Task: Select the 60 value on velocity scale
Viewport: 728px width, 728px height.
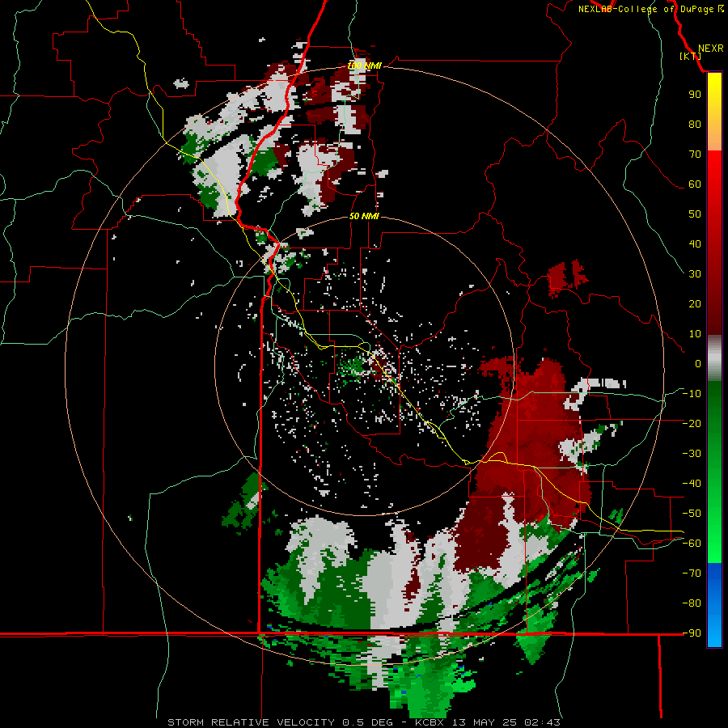Action: [x=695, y=184]
